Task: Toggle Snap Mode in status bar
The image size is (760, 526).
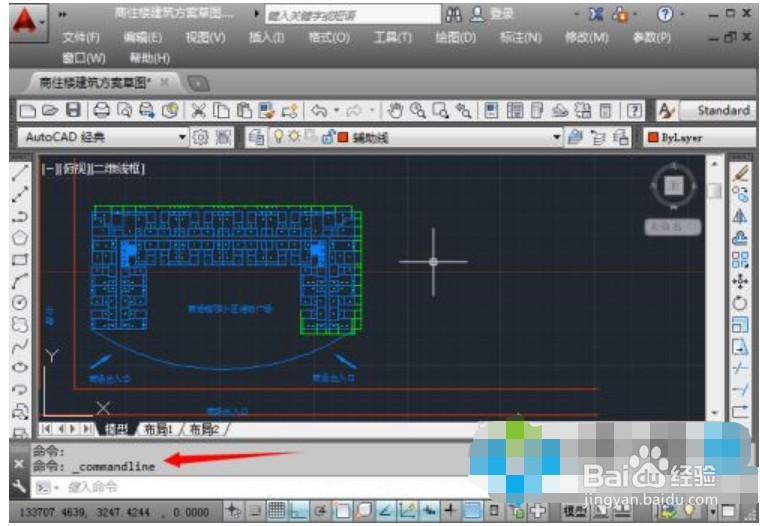Action: pos(255,510)
